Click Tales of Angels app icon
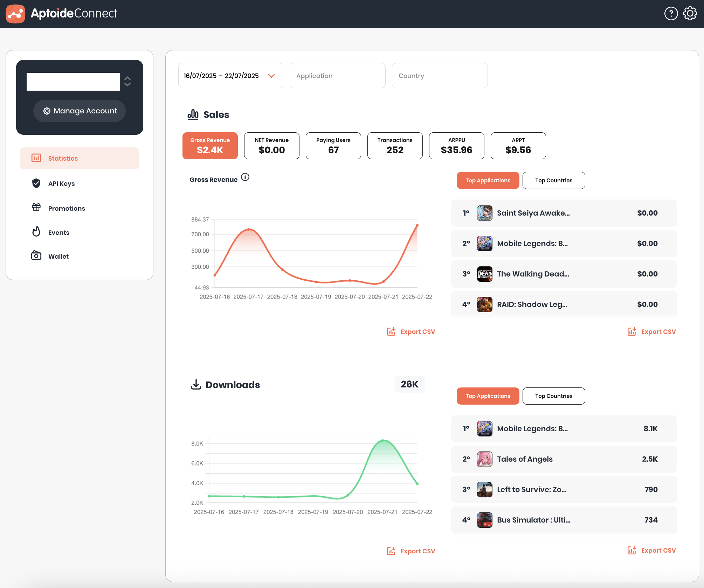 pos(485,459)
